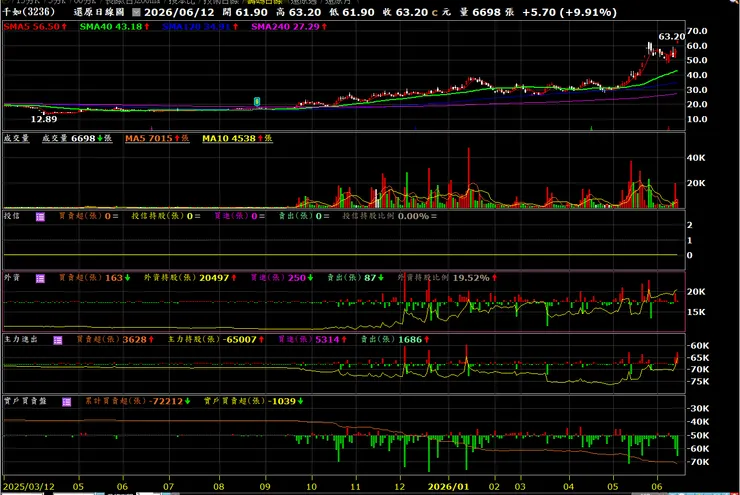The width and height of the screenshot is (740, 495).
Task: Click the yellow MA10 4538 volume label
Action: (237, 138)
